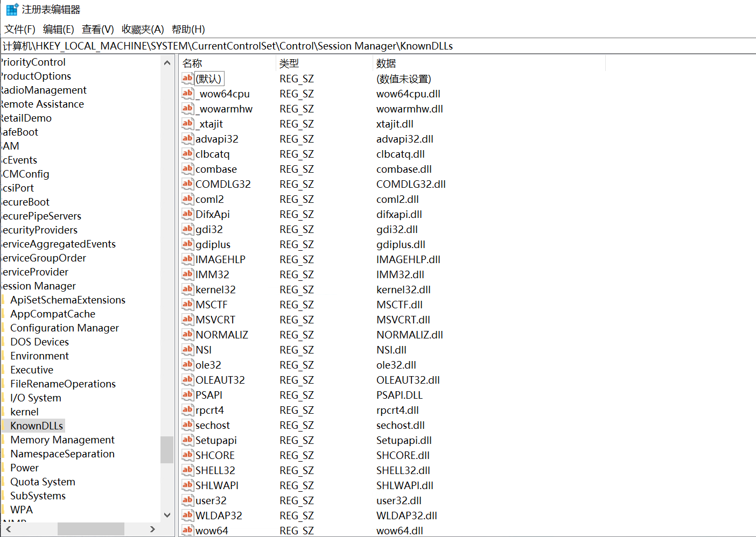The width and height of the screenshot is (756, 537).
Task: Select the SubSystems key in the tree
Action: [38, 496]
